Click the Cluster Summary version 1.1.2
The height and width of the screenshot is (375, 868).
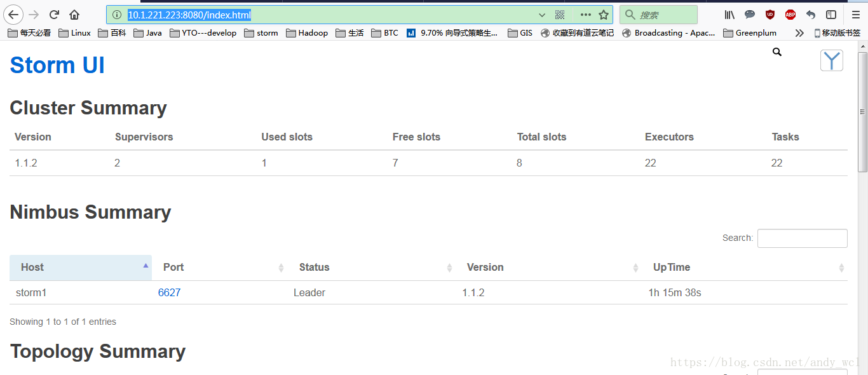click(x=26, y=163)
